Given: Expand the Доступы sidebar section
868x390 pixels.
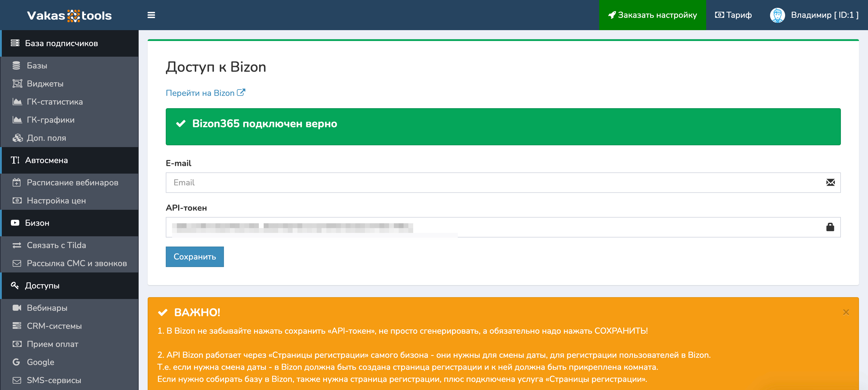Looking at the screenshot, I should pyautogui.click(x=42, y=285).
